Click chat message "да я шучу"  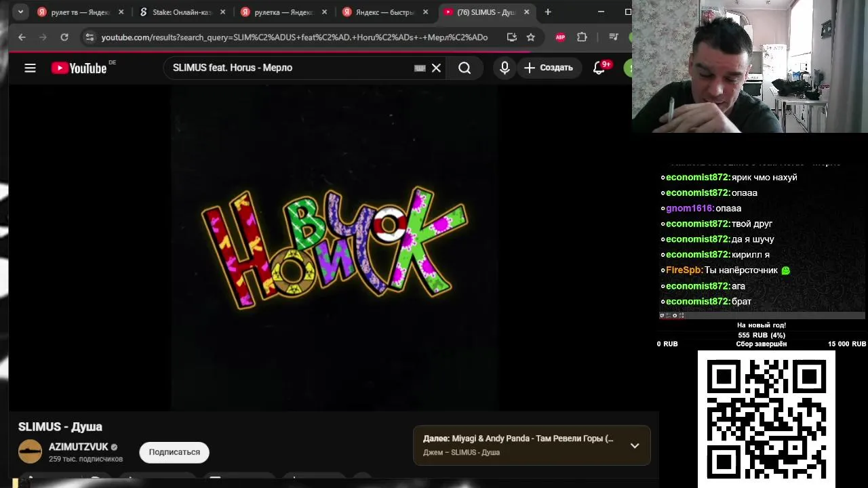(753, 239)
